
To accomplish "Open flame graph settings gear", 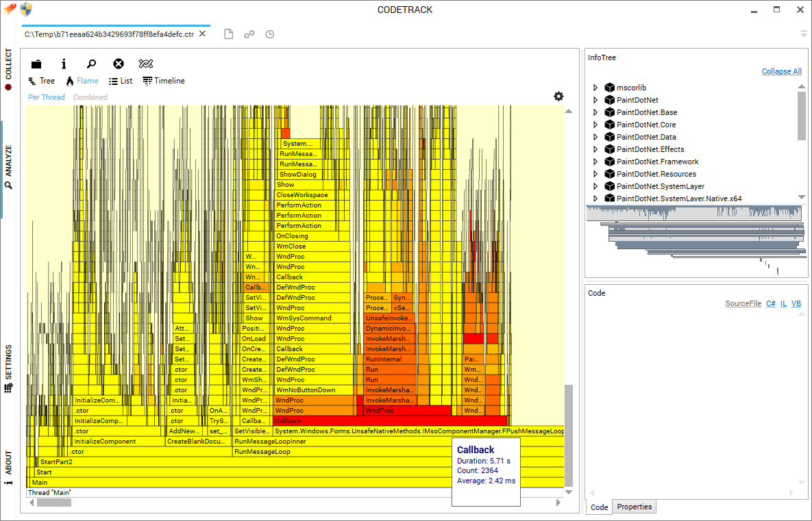I will [x=558, y=97].
